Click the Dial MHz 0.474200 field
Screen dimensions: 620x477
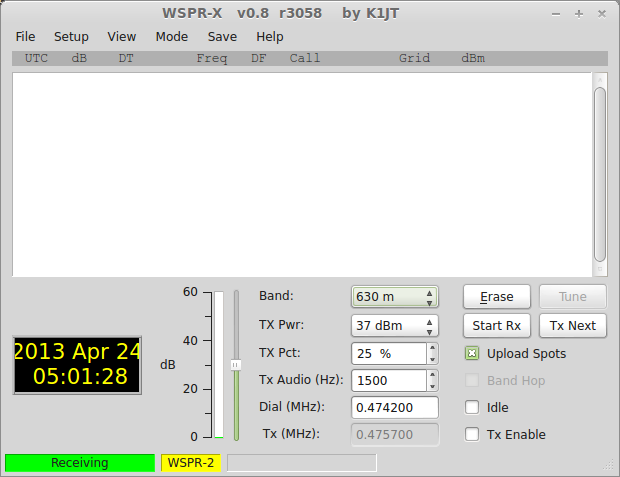pyautogui.click(x=395, y=407)
